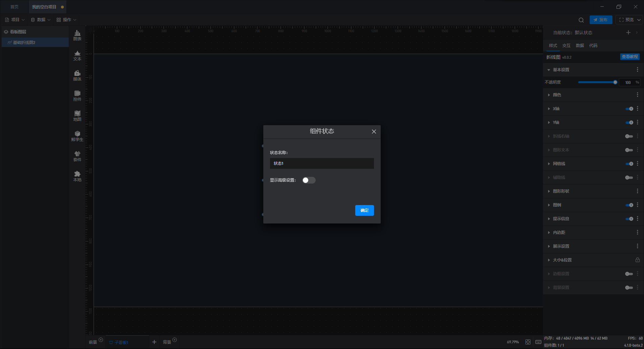Open the 控件 (controls) component category

(x=77, y=96)
